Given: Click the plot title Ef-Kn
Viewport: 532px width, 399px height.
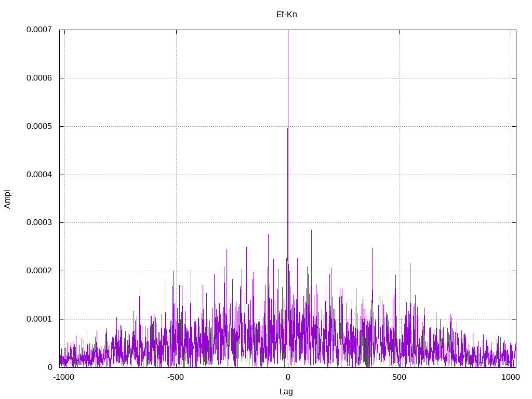Looking at the screenshot, I should point(287,14).
